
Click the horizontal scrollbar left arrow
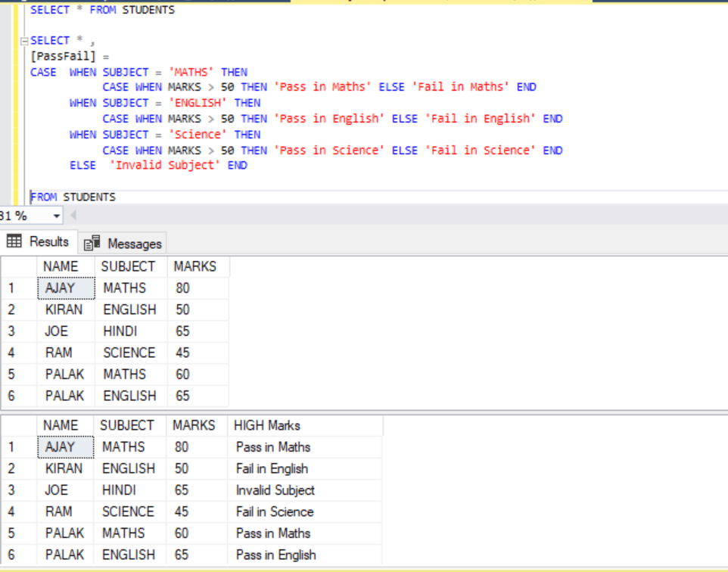coord(73,216)
